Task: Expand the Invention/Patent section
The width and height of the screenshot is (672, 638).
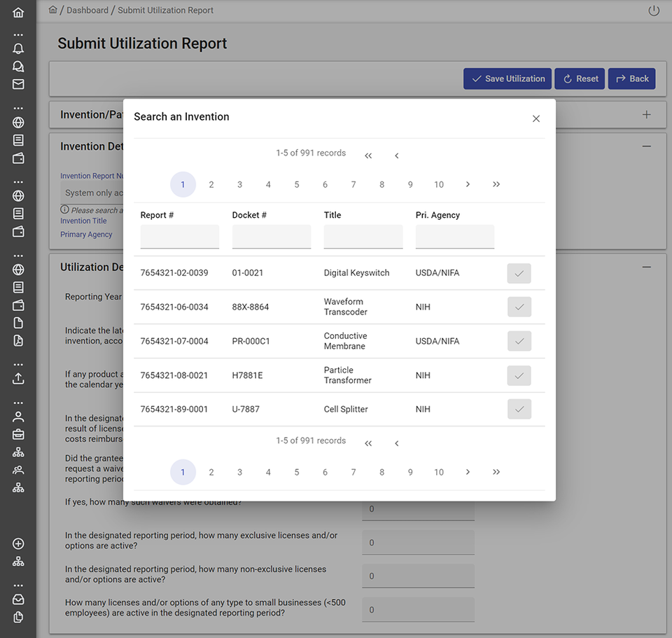Action: point(646,113)
